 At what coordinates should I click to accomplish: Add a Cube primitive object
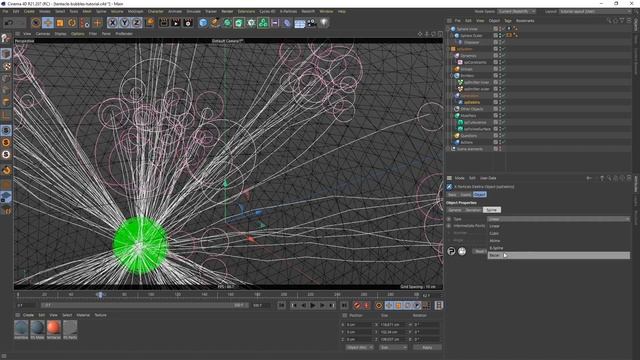[x=203, y=23]
